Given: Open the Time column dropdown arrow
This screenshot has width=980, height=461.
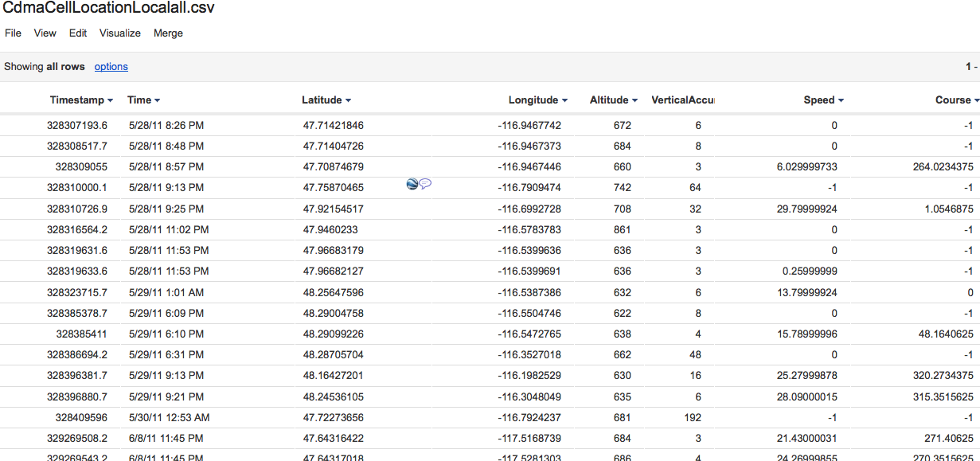Looking at the screenshot, I should [x=157, y=100].
